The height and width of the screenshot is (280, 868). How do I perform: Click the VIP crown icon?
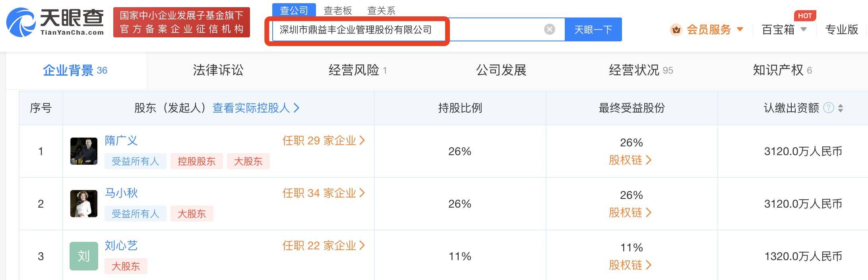pyautogui.click(x=676, y=30)
